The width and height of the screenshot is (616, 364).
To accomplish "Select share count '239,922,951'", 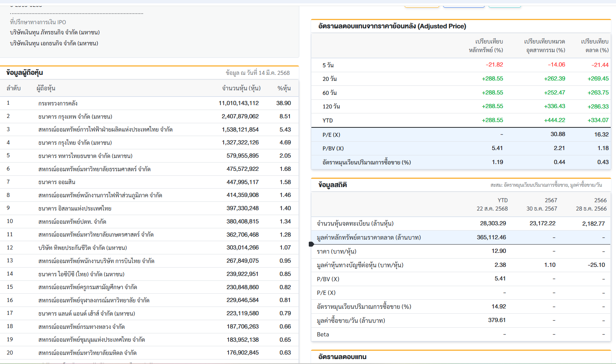I will (x=243, y=274).
